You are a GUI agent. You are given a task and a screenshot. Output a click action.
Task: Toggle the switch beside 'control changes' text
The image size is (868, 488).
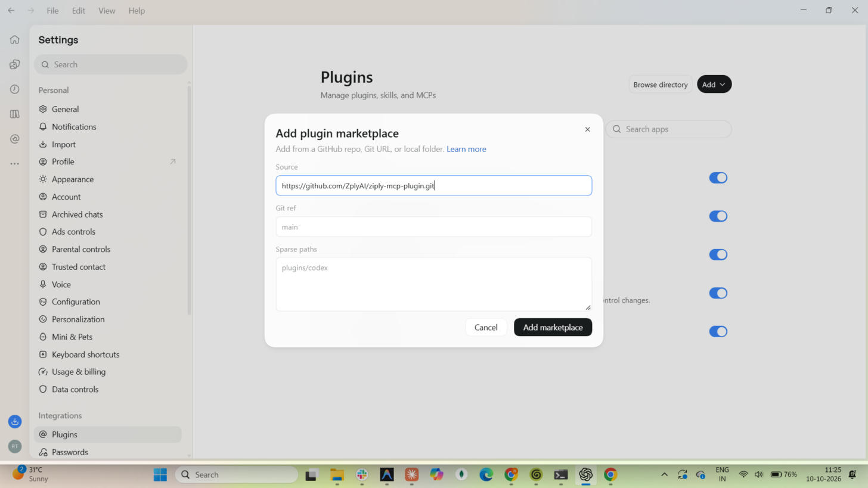[x=718, y=293]
